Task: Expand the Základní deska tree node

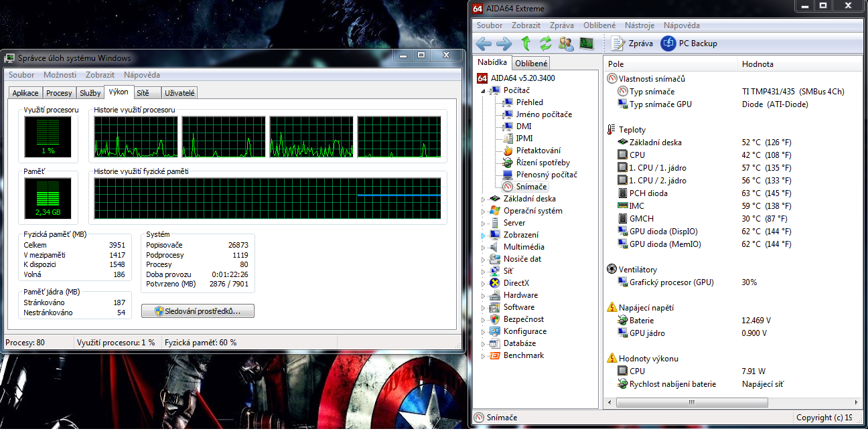Action: pos(483,199)
